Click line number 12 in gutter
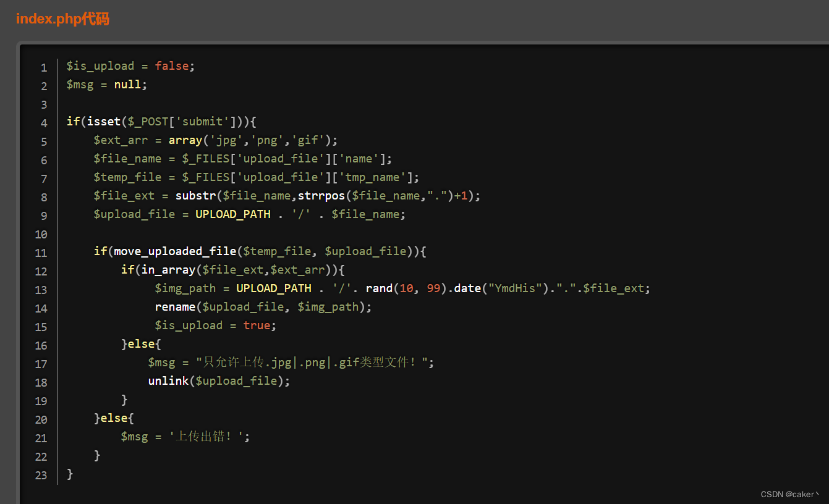 coord(41,271)
